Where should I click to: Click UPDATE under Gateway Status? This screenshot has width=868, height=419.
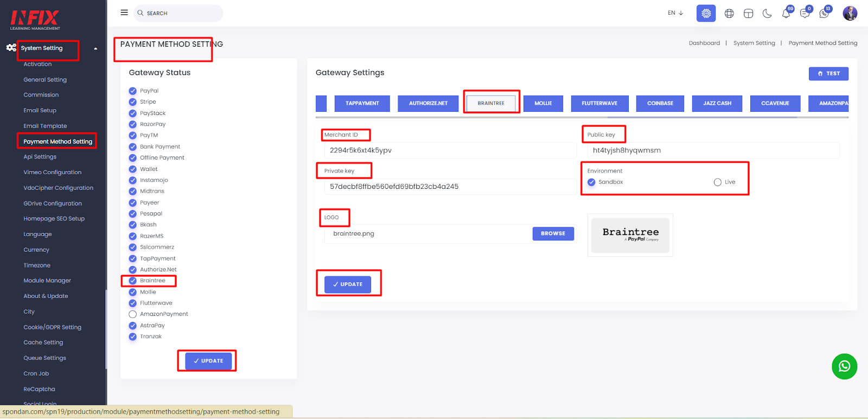[208, 361]
